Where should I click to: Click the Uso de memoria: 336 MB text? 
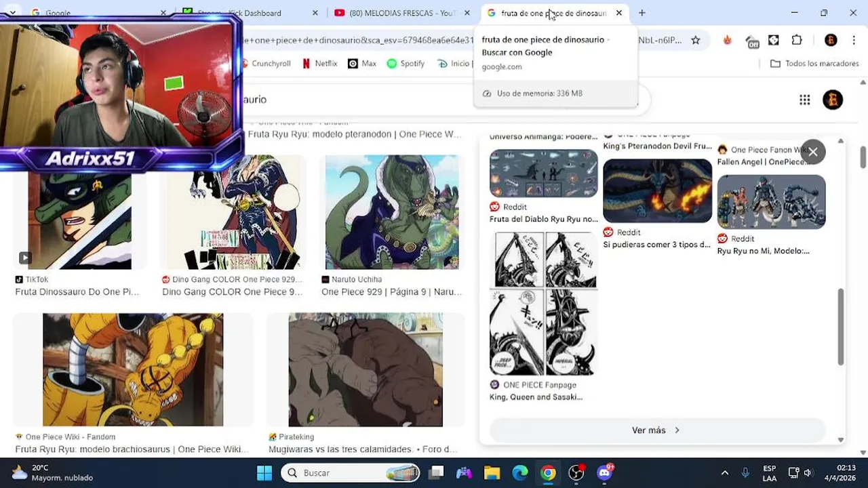coord(539,94)
